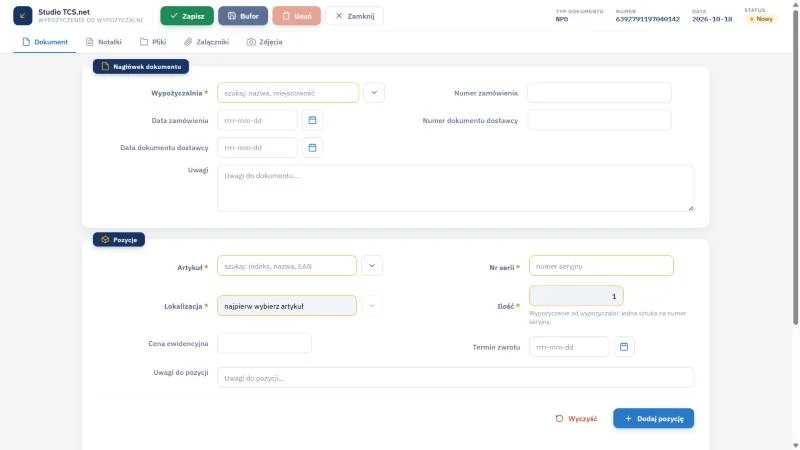Image resolution: width=800 pixels, height=450 pixels.
Task: Open calendar for Data zamówienia
Action: 312,120
